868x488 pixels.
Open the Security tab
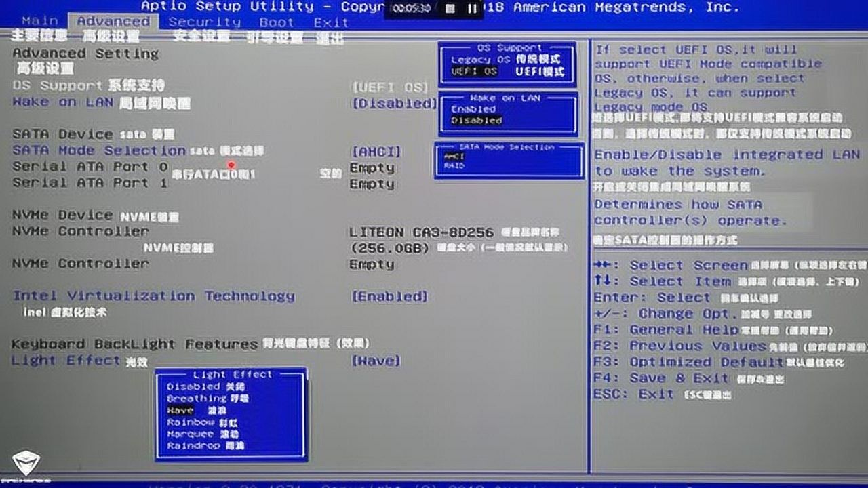tap(203, 21)
